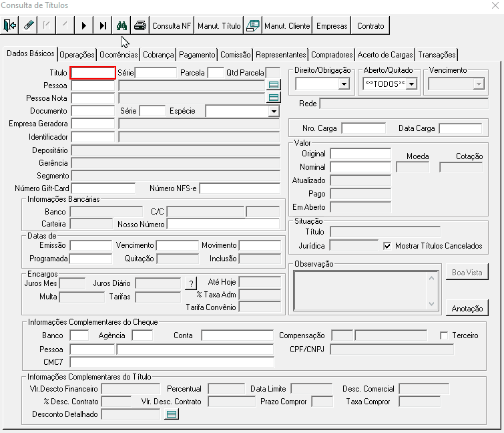Viewport: 504px width, 433px height.
Task: Click the Anotação button
Action: [x=467, y=308]
